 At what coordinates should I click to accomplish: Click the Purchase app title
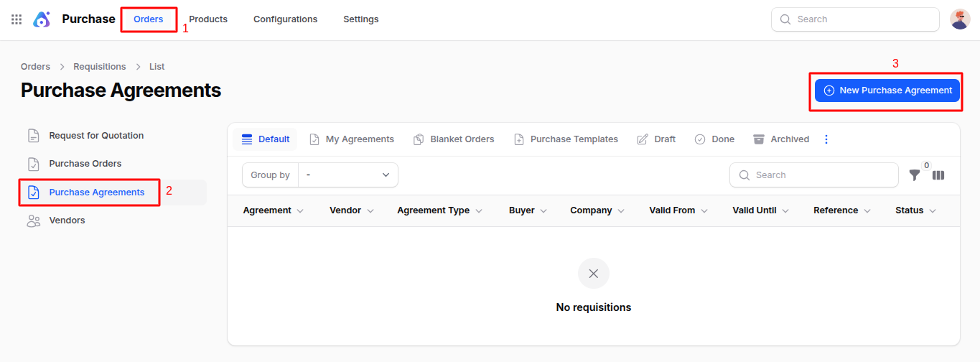[x=88, y=19]
